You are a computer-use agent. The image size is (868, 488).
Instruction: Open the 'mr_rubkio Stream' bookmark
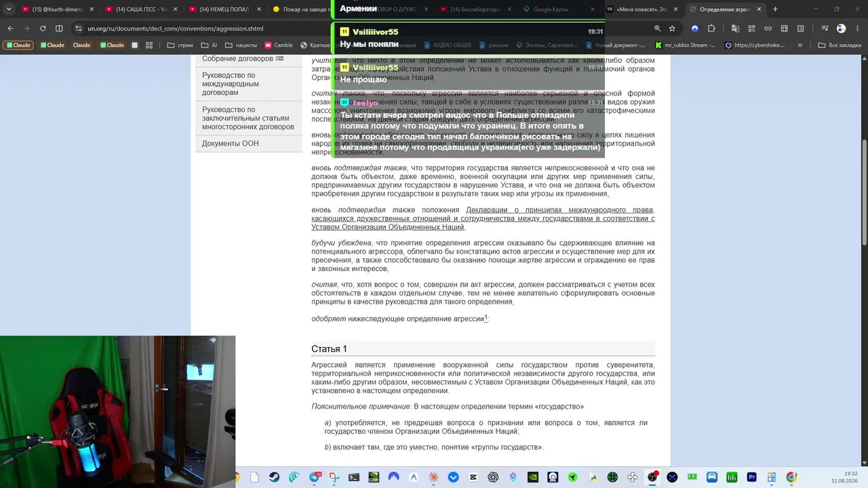pos(684,45)
